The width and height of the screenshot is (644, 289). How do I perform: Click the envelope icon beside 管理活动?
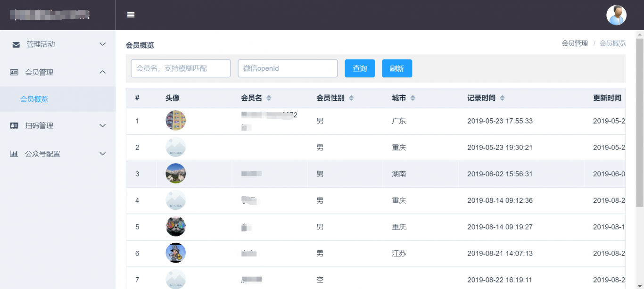tap(15, 44)
